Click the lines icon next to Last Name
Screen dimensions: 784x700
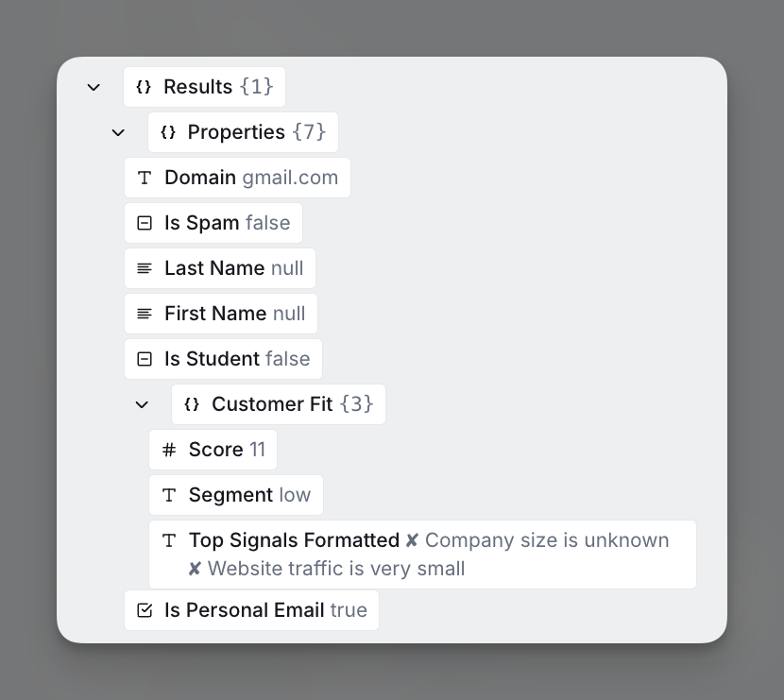coord(145,268)
